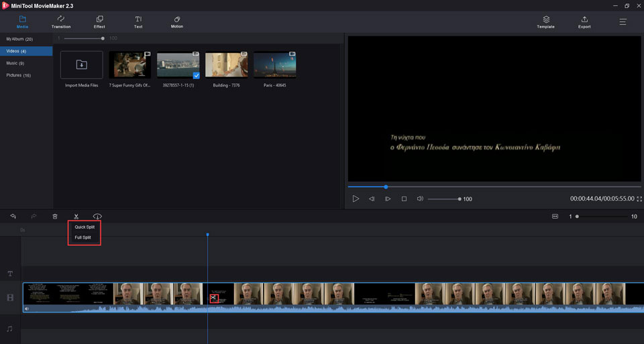644x344 pixels.
Task: Adjust the preview volume slider
Action: [x=444, y=199]
